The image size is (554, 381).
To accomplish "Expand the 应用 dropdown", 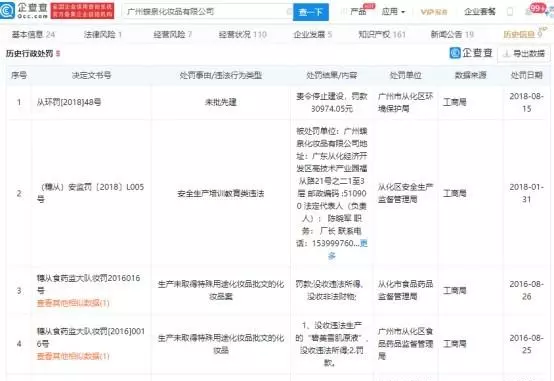I will pos(393,12).
